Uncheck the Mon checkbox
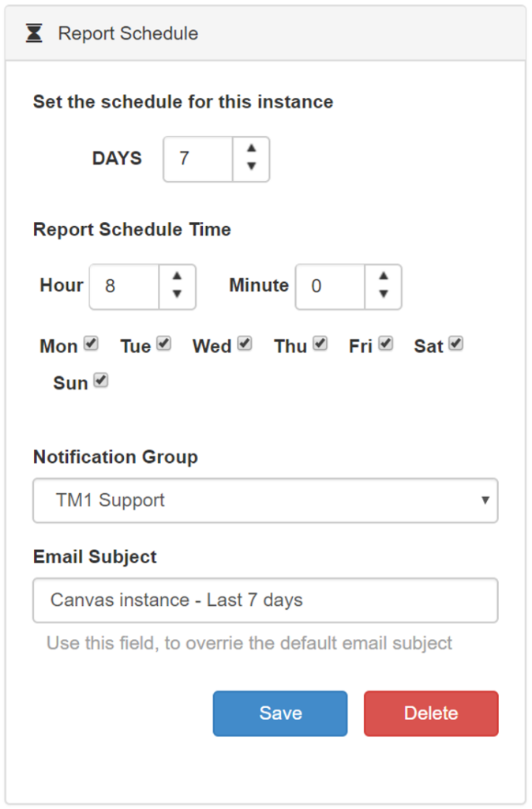The height and width of the screenshot is (809, 532). point(91,344)
